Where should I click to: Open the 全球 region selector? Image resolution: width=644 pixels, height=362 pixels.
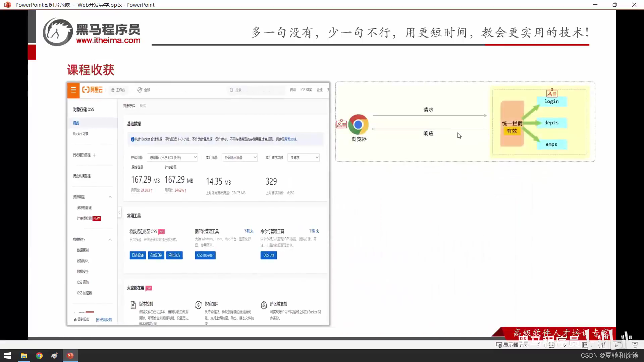point(144,90)
